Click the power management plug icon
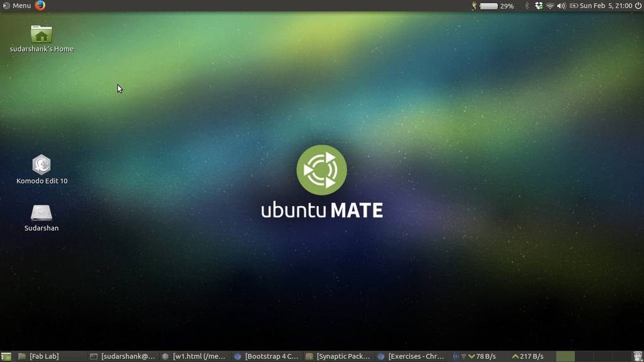Screen dimensions: 644x362 coord(474,6)
